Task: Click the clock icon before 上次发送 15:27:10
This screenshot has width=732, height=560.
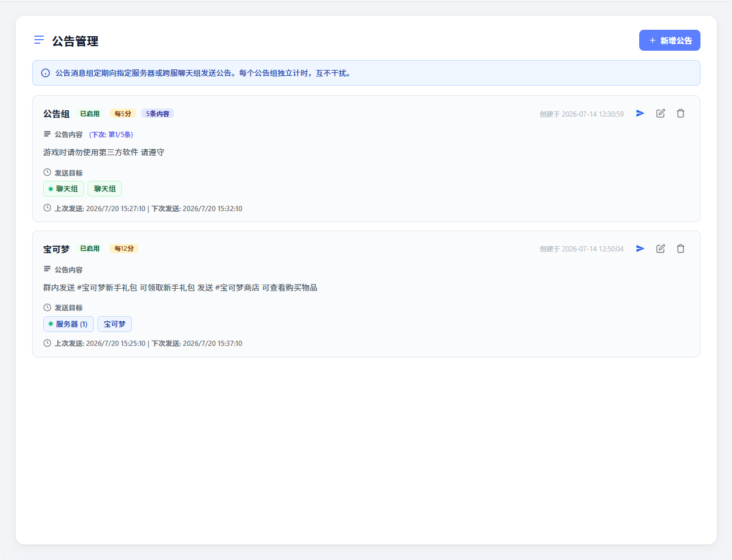Action: point(47,208)
